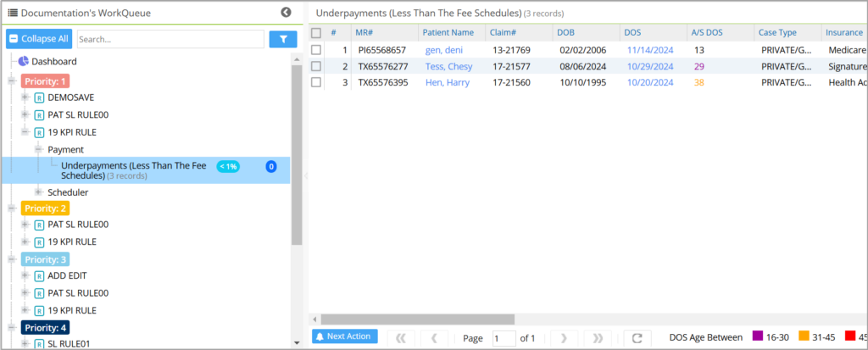Expand PAT SL RULE00 under Priority 2
The height and width of the screenshot is (350, 868).
(25, 225)
